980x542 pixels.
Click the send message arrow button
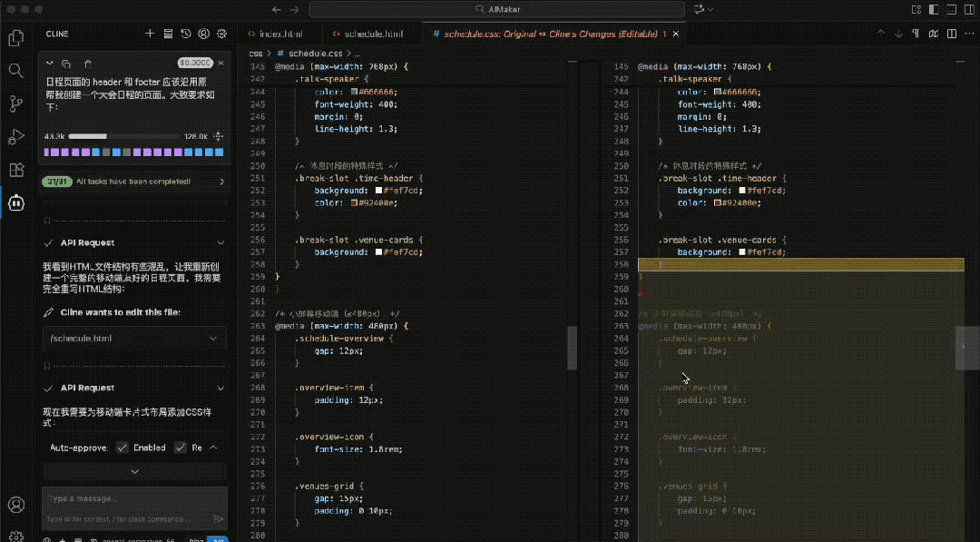tap(218, 519)
